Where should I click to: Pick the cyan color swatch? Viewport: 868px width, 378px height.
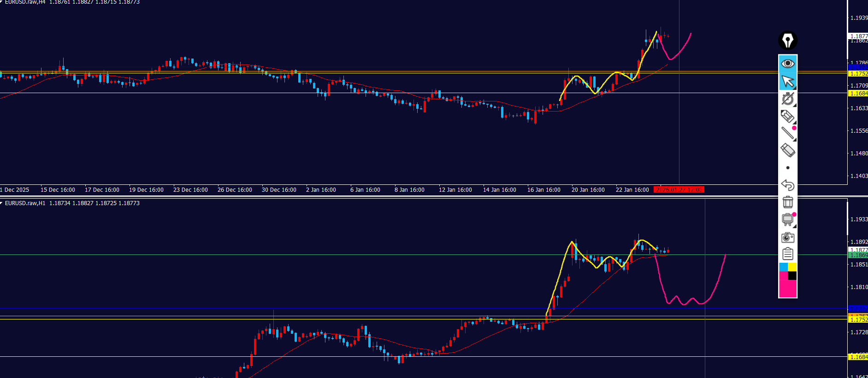pyautogui.click(x=783, y=267)
